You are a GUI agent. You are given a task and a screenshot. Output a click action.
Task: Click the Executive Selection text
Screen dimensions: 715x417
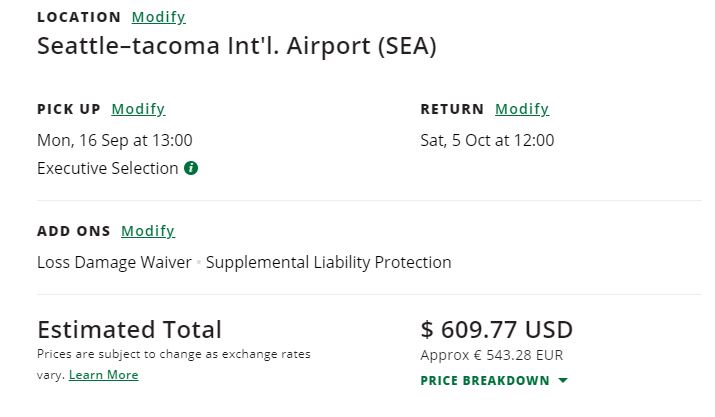point(108,168)
